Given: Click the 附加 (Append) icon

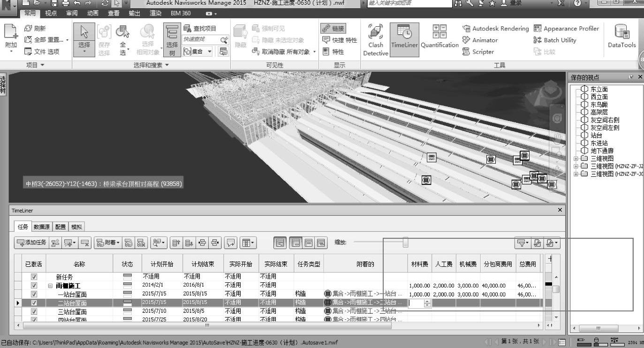Looking at the screenshot, I should pos(11,38).
